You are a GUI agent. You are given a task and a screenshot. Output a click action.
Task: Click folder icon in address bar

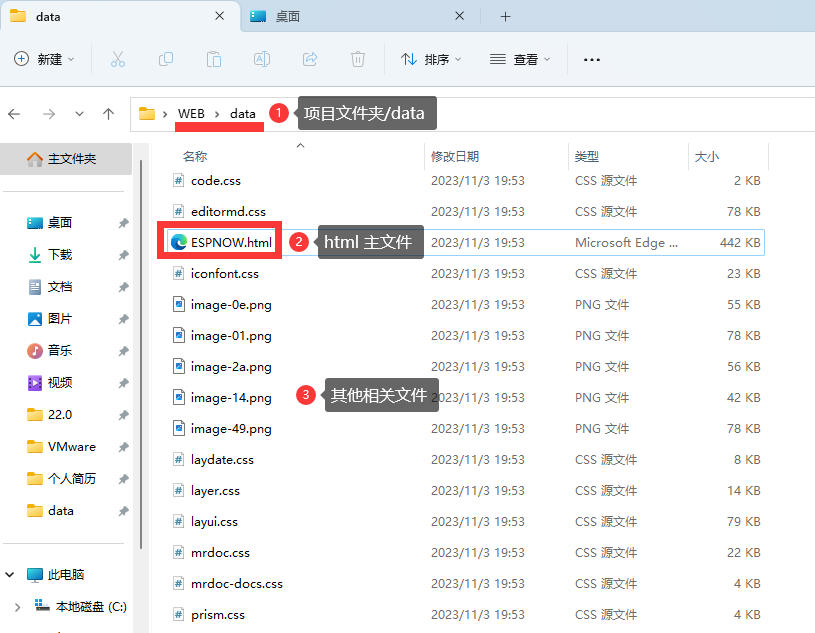click(147, 113)
